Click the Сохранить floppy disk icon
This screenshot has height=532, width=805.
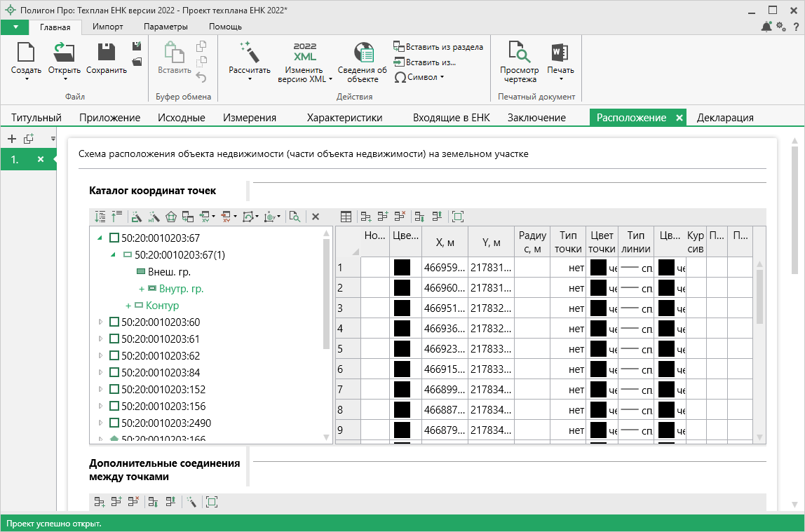point(106,53)
